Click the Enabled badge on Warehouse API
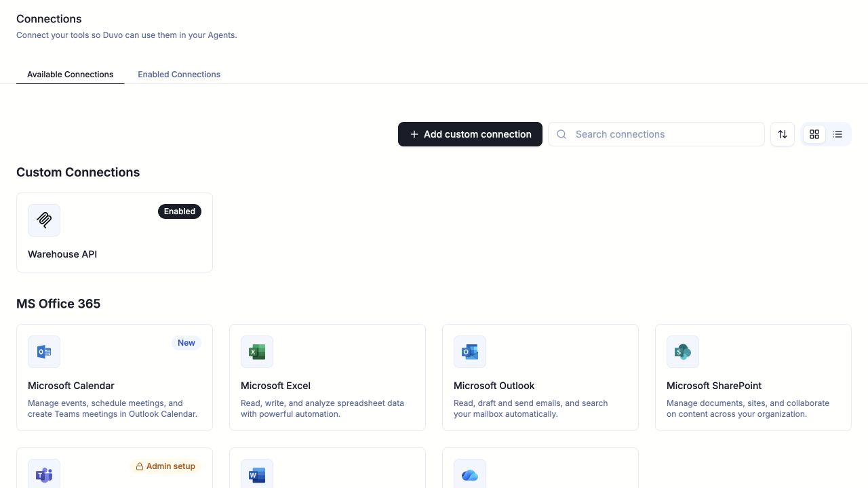The height and width of the screenshot is (488, 868). (180, 211)
